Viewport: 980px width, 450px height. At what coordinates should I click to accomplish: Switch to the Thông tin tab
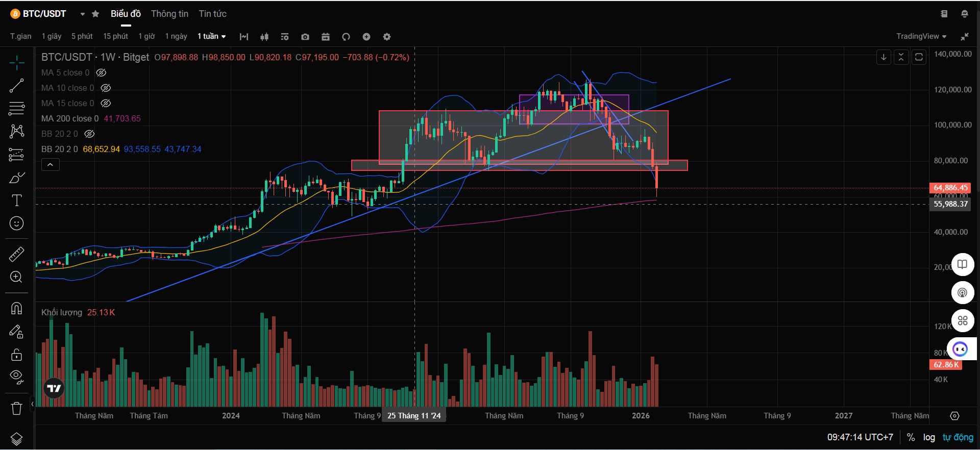[169, 14]
